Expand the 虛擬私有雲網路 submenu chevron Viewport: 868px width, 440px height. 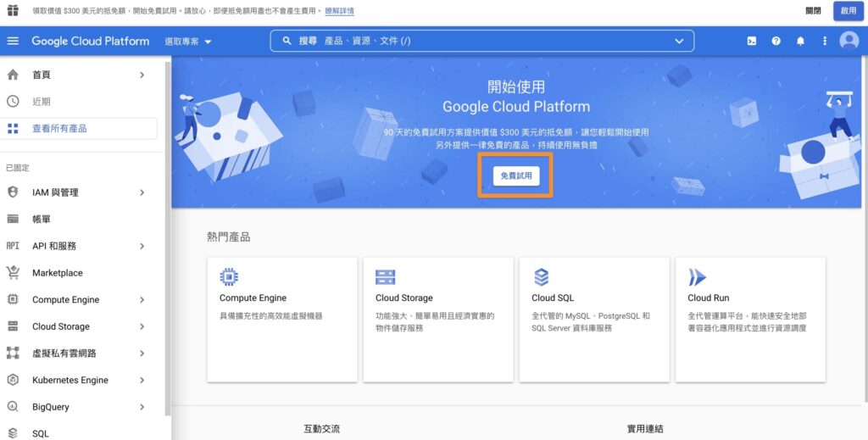click(x=142, y=354)
